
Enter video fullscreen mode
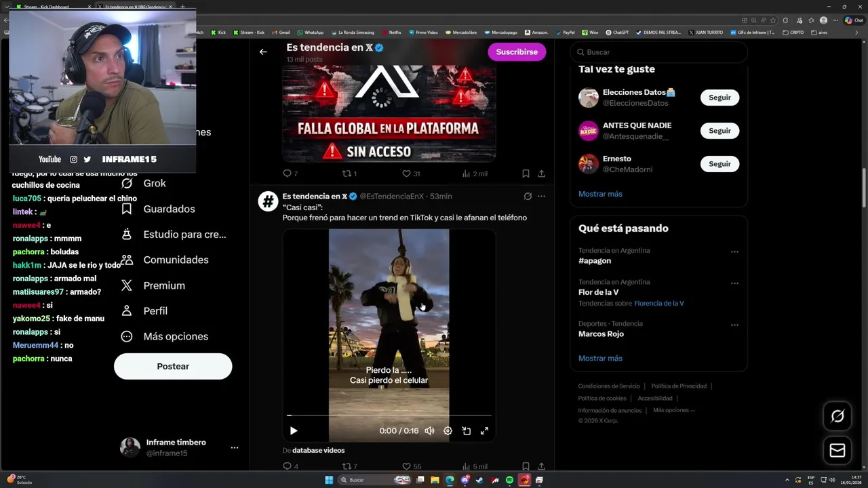coord(485,431)
